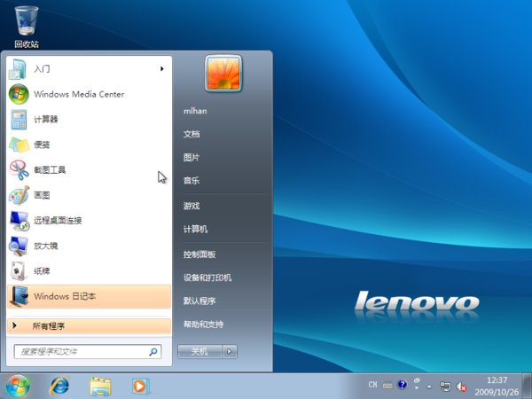The width and height of the screenshot is (532, 399).
Task: Launch Windows Media Center icon
Action: (19, 94)
